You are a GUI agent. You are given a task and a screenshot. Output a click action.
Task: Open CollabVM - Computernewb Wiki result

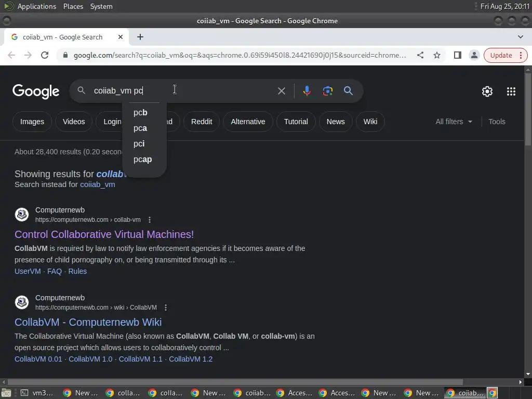[x=88, y=322]
